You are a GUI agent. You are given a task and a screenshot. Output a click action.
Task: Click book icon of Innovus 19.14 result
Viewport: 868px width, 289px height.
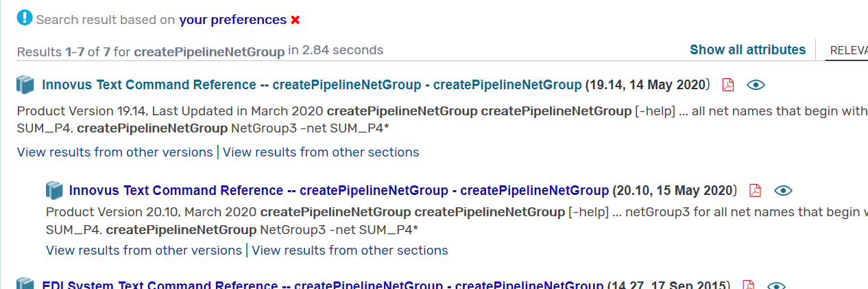pyautogui.click(x=25, y=85)
